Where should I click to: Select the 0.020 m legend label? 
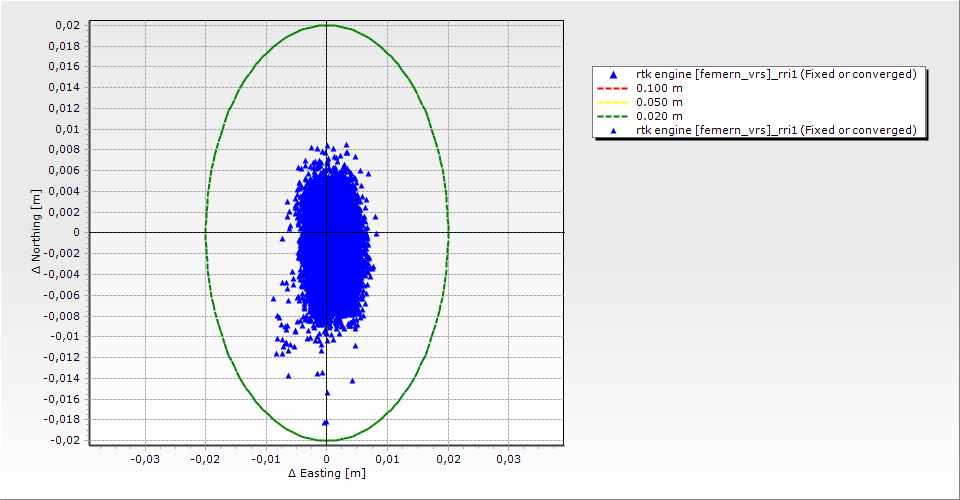(660, 116)
